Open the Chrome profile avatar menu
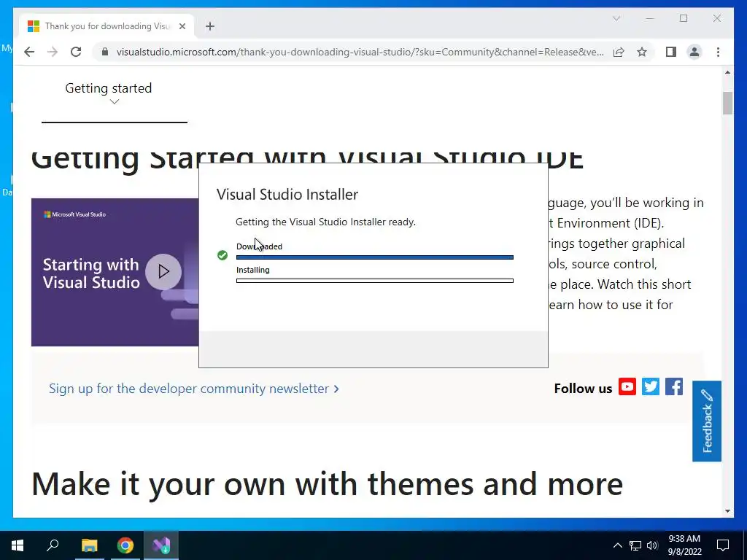This screenshot has height=560, width=747. pos(694,52)
